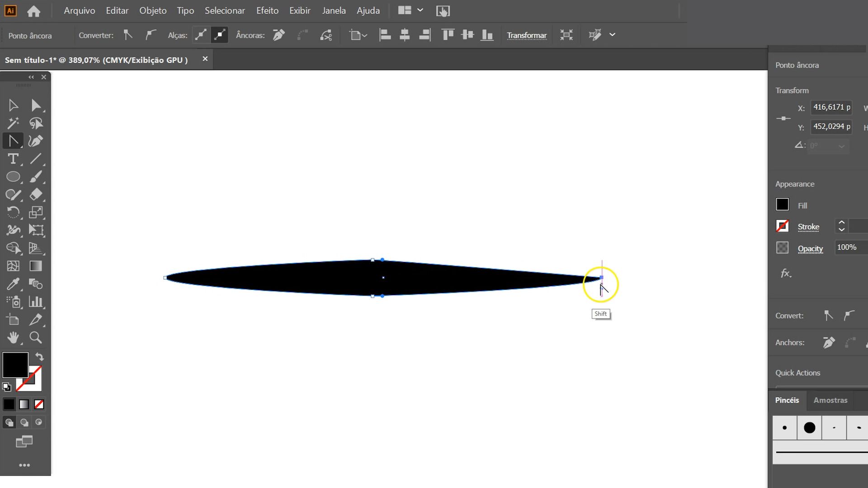Click the Transformar link in control bar
Image resolution: width=868 pixels, height=488 pixels.
pyautogui.click(x=527, y=35)
